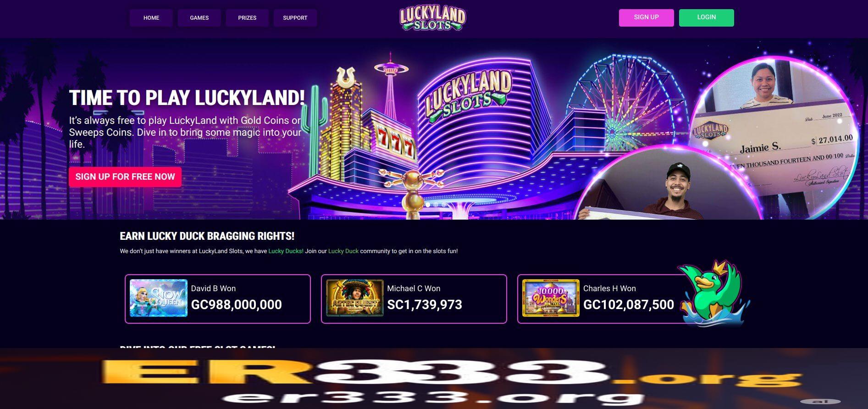
Task: Follow the 'Lucky Ducks!' link
Action: 286,251
